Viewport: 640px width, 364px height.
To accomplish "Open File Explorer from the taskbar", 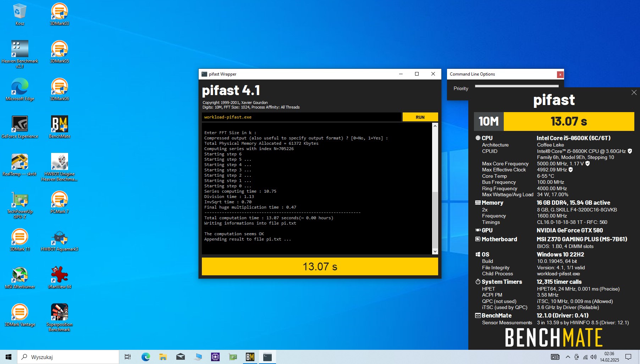I will (x=163, y=357).
